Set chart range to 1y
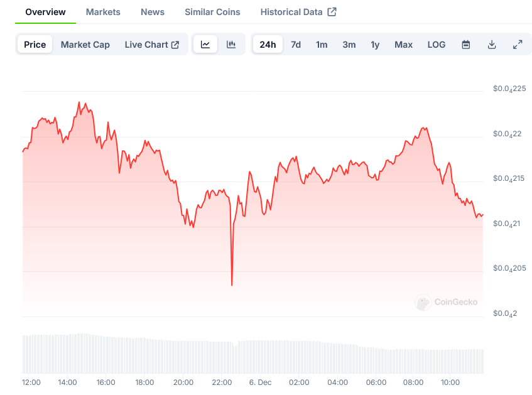This screenshot has height=395, width=532. 375,45
